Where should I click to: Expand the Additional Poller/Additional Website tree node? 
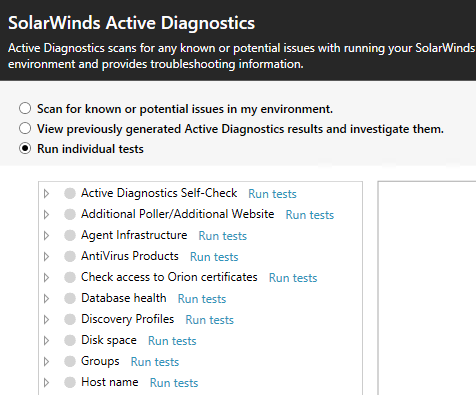pos(46,214)
